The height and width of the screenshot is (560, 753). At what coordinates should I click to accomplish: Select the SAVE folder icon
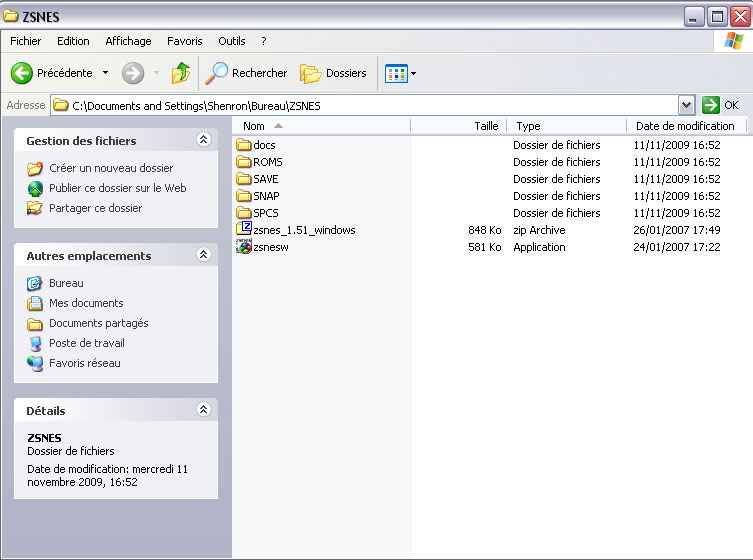pyautogui.click(x=244, y=179)
